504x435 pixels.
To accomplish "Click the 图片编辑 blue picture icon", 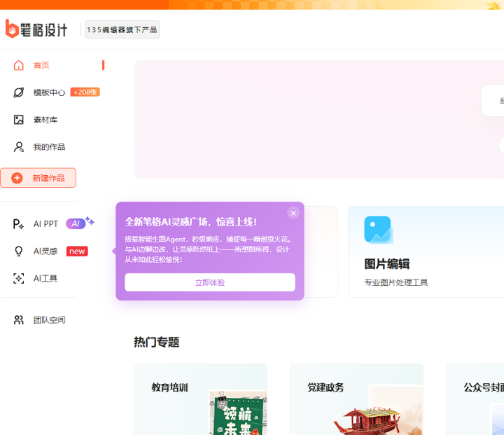I will [377, 230].
